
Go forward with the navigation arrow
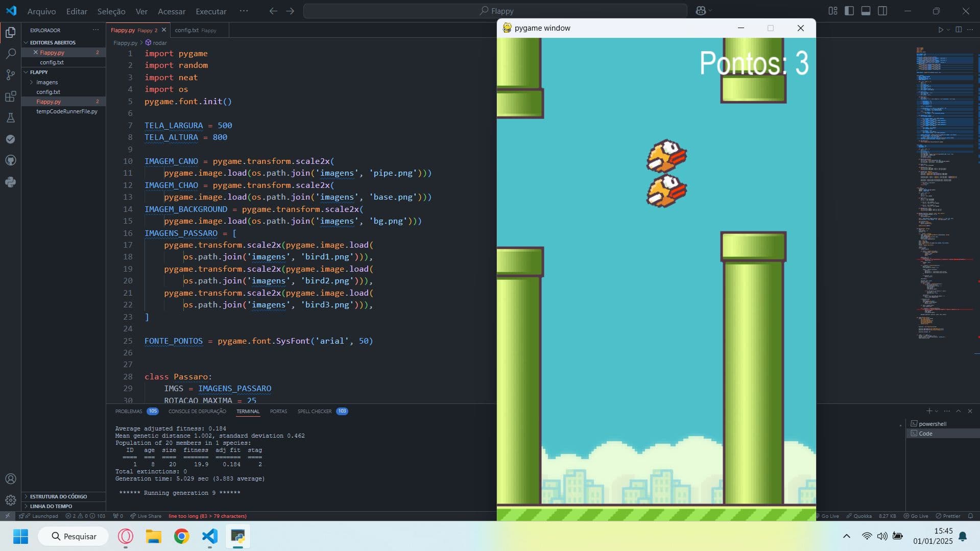[290, 11]
